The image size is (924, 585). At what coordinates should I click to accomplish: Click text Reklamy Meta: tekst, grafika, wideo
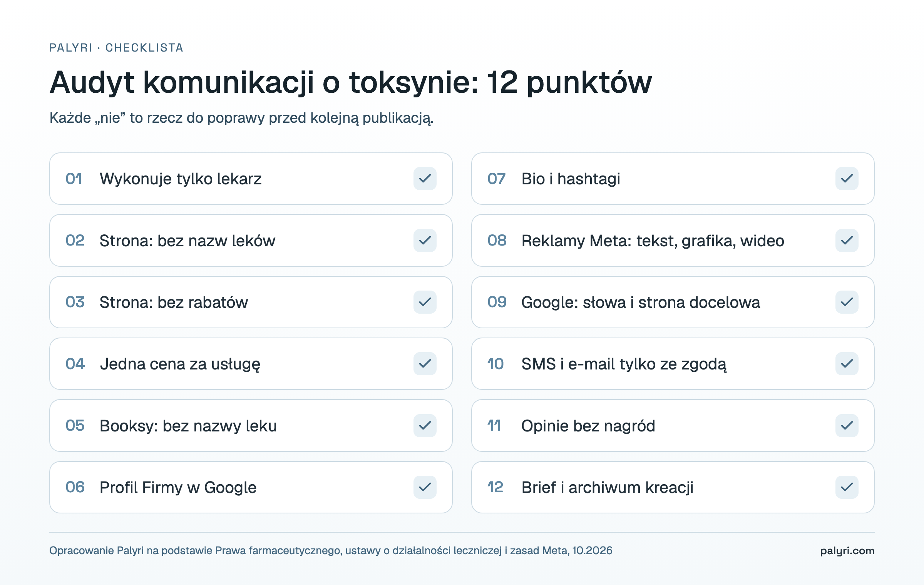653,241
